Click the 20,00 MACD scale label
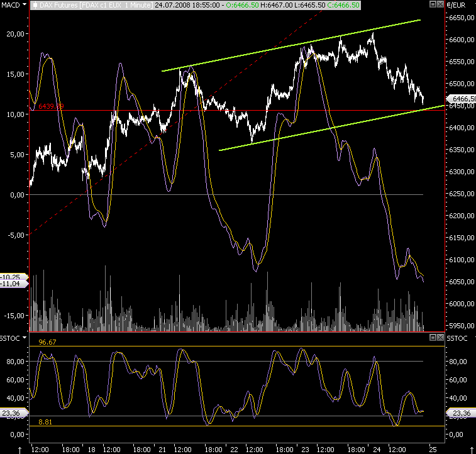This screenshot has height=454, width=476. coord(16,34)
